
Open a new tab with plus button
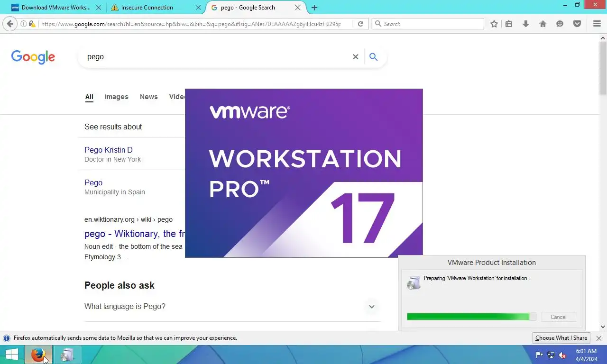(314, 8)
